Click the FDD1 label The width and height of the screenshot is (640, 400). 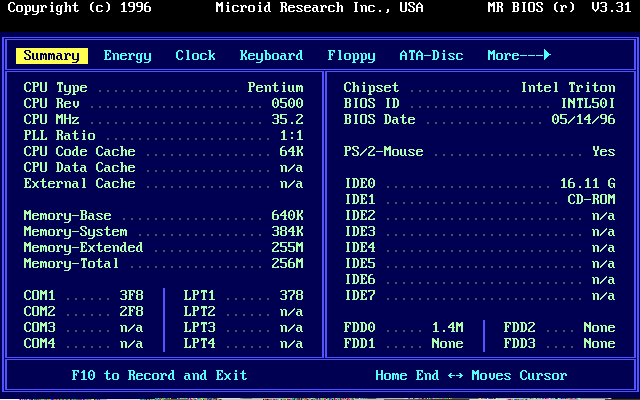coord(360,343)
